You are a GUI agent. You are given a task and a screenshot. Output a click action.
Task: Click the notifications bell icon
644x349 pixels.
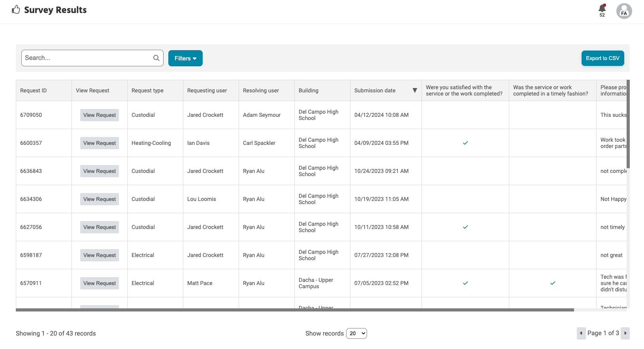[602, 9]
